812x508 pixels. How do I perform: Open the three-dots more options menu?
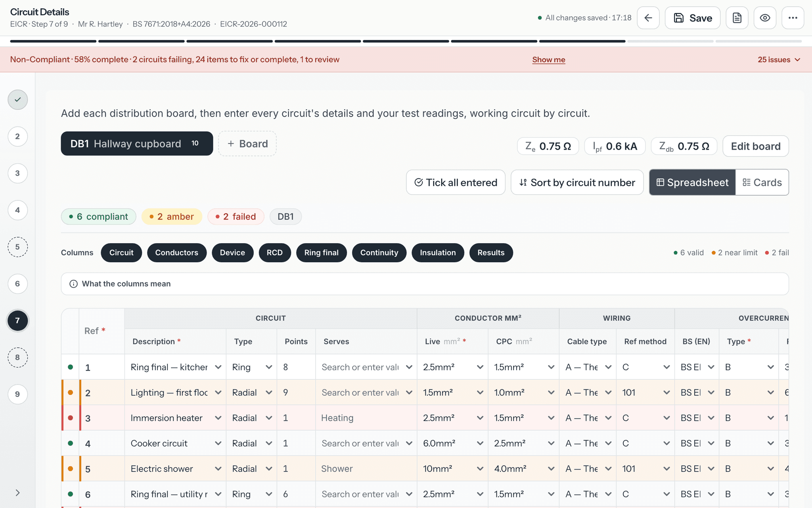[x=793, y=18]
